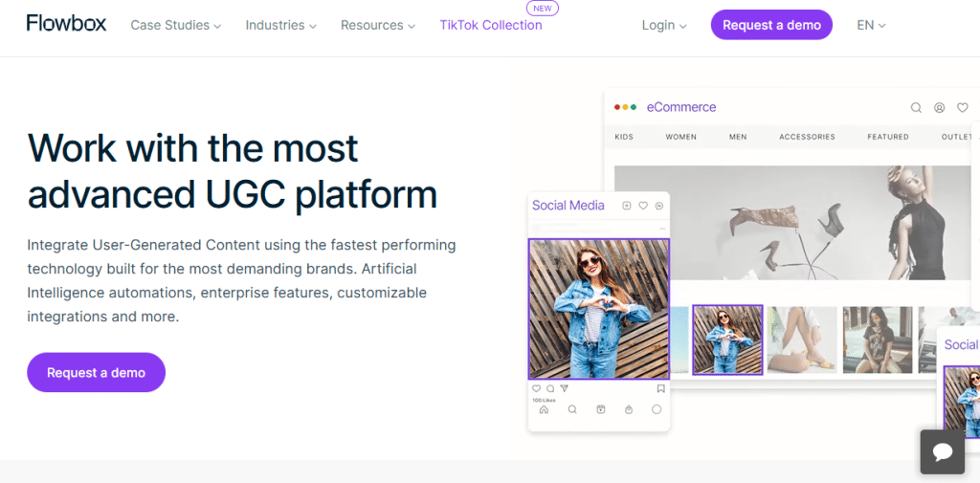This screenshot has width=980, height=483.
Task: Click the eCommerce mockup wishlist heart icon
Action: 963,108
